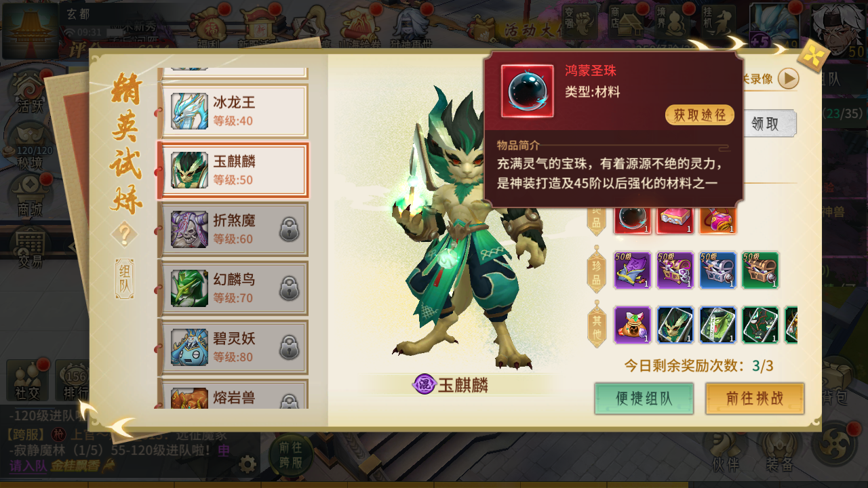Select 冰龙王 level 40 boss entry
Image resolution: width=868 pixels, height=488 pixels.
tap(233, 111)
